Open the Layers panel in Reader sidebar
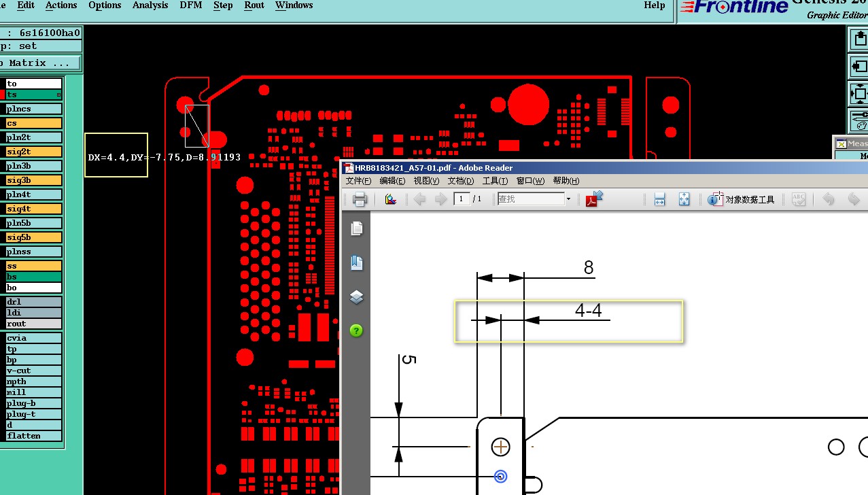Image resolution: width=868 pixels, height=495 pixels. click(x=357, y=297)
